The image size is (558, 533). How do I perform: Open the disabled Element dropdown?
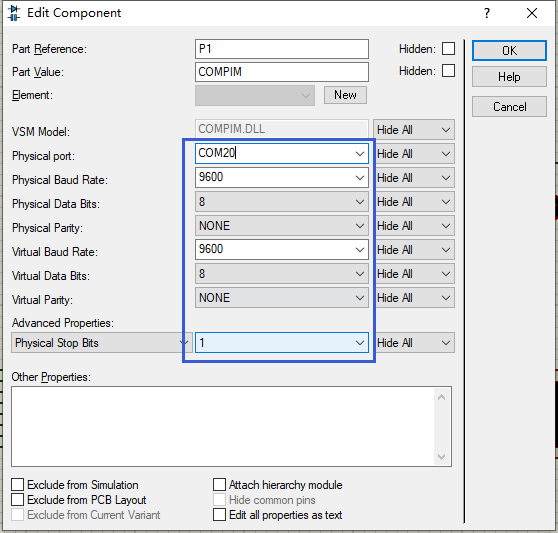point(255,95)
